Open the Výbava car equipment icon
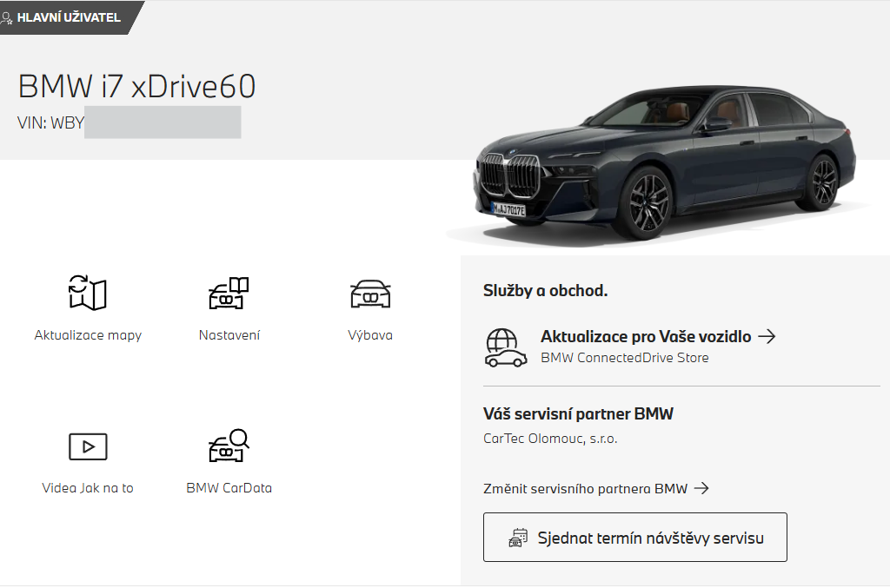Image resolution: width=890 pixels, height=588 pixels. [x=370, y=294]
